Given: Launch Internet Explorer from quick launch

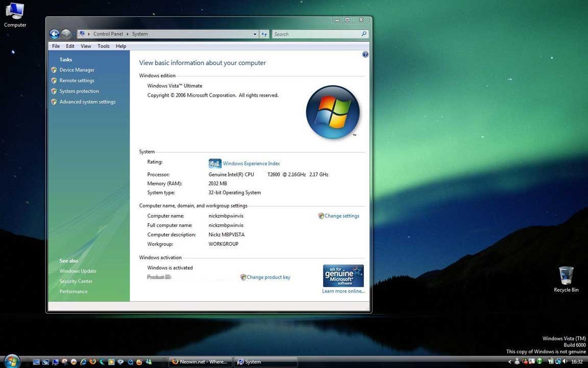Looking at the screenshot, I should [83, 362].
